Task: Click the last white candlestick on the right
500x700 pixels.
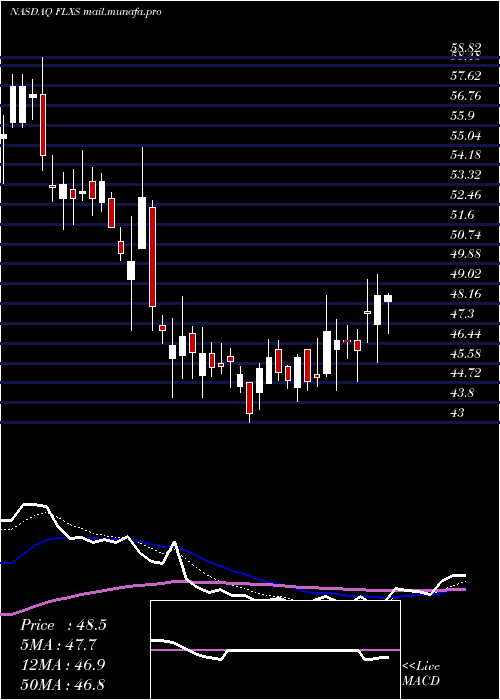Action: pos(388,298)
